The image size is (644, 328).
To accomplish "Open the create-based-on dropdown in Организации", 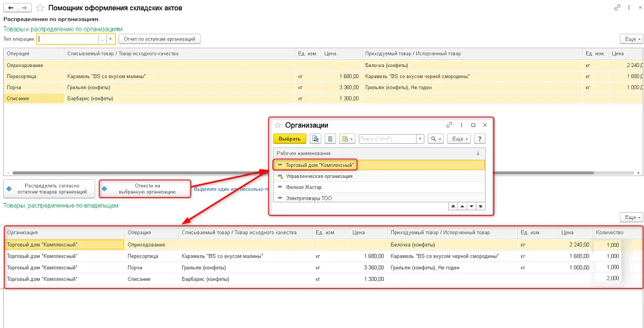I will coord(347,139).
